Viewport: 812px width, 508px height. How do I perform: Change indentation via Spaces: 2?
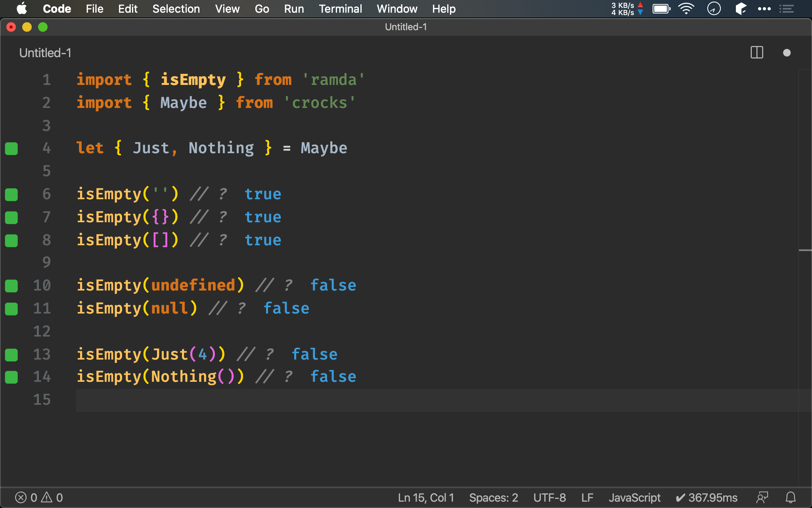click(494, 497)
